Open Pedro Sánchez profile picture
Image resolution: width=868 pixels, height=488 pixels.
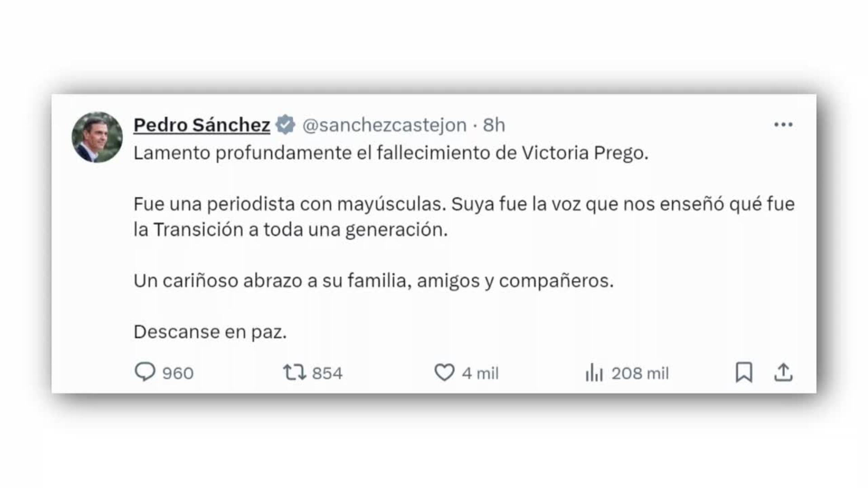[97, 137]
